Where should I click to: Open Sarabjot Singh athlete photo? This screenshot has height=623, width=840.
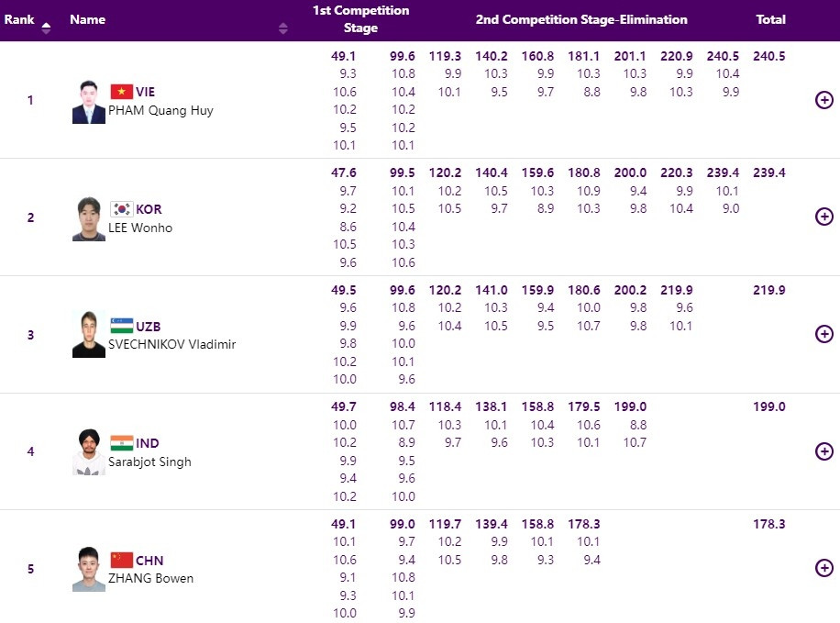coord(89,452)
